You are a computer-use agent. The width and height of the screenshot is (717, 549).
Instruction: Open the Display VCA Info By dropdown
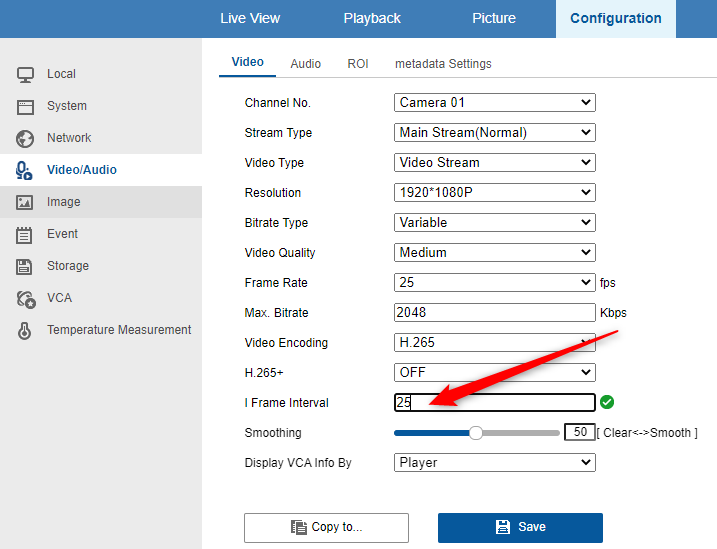[495, 463]
